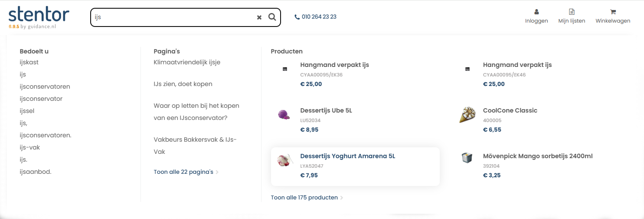Expand all results via 'Toon alle 175 producten'
The height and width of the screenshot is (219, 644).
pyautogui.click(x=304, y=197)
